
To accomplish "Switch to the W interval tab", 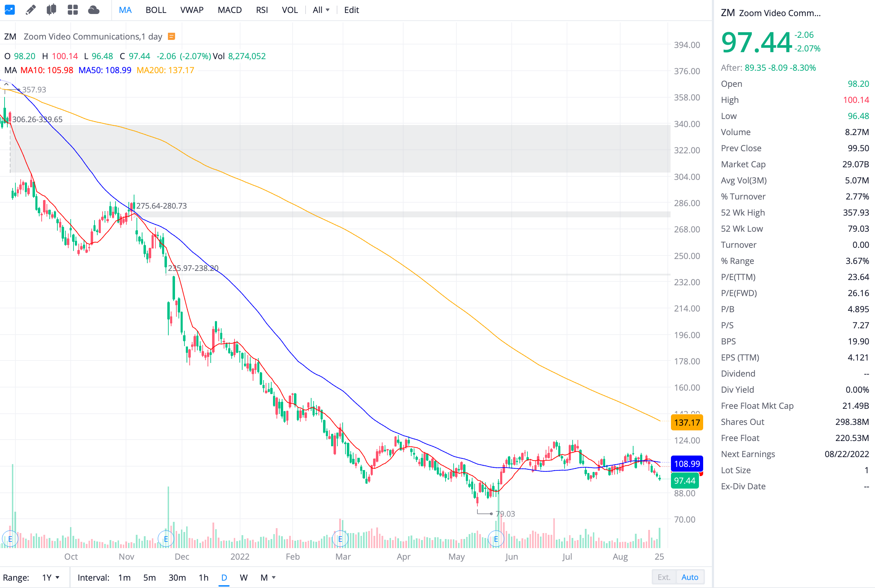I will click(243, 577).
